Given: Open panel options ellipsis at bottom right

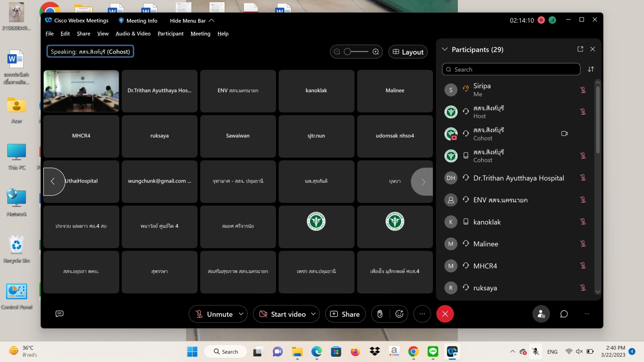Looking at the screenshot, I should [587, 314].
